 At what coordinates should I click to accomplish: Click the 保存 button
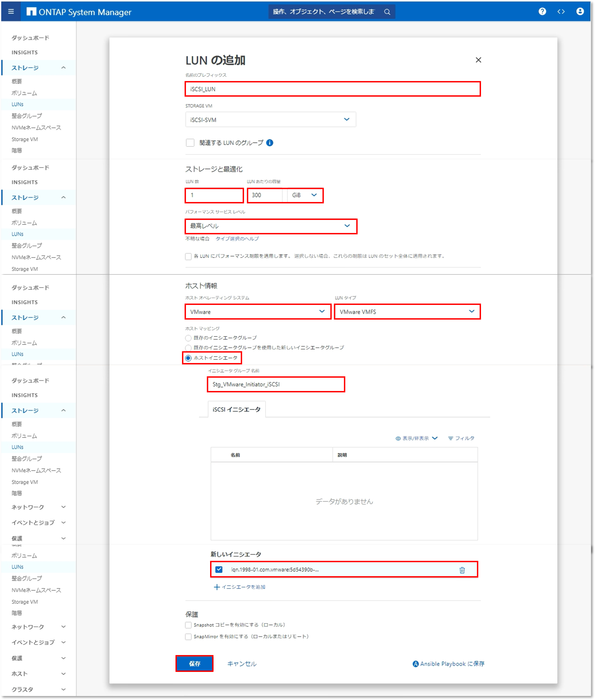pos(194,664)
